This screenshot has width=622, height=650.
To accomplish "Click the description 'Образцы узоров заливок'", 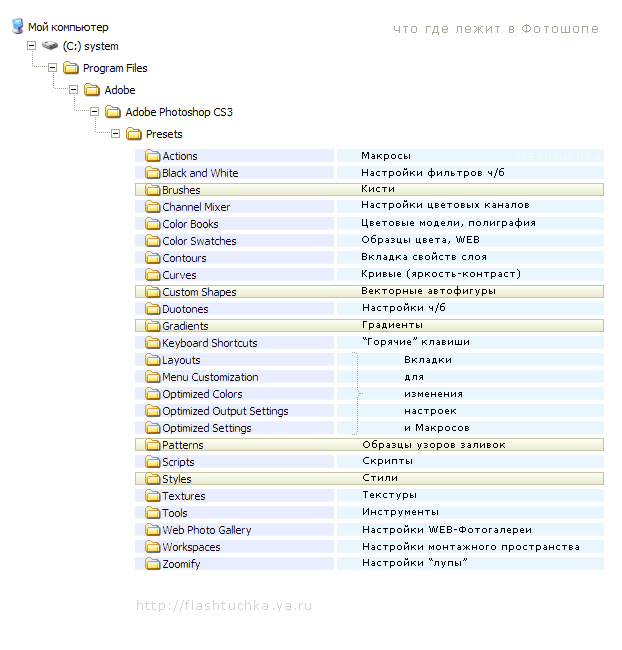I will [434, 445].
